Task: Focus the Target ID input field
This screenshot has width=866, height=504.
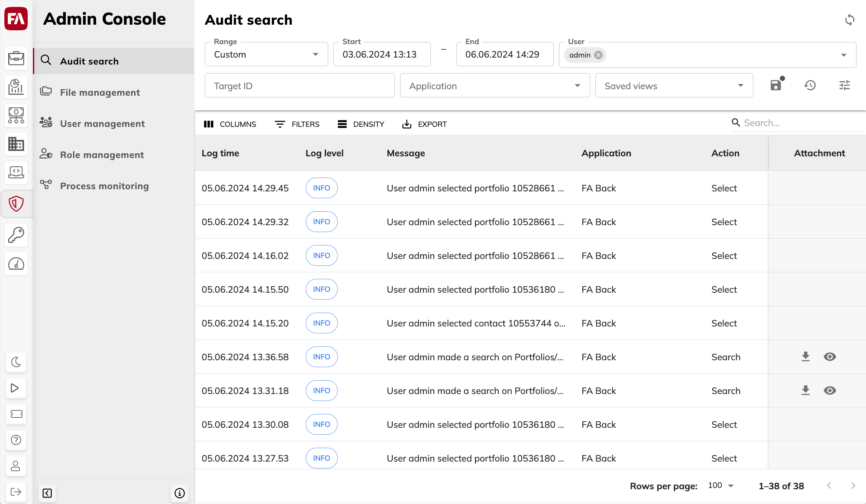Action: click(300, 86)
